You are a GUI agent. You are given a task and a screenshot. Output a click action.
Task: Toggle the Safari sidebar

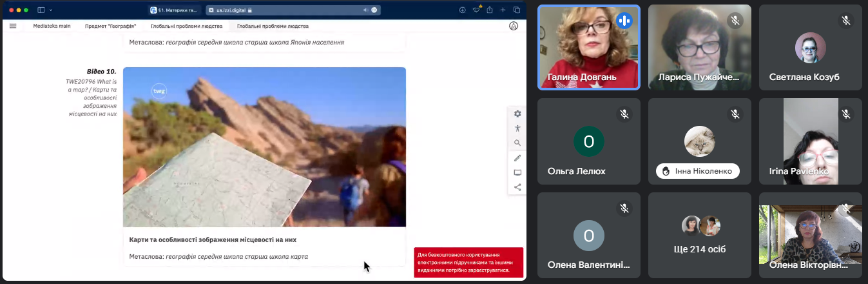(41, 10)
